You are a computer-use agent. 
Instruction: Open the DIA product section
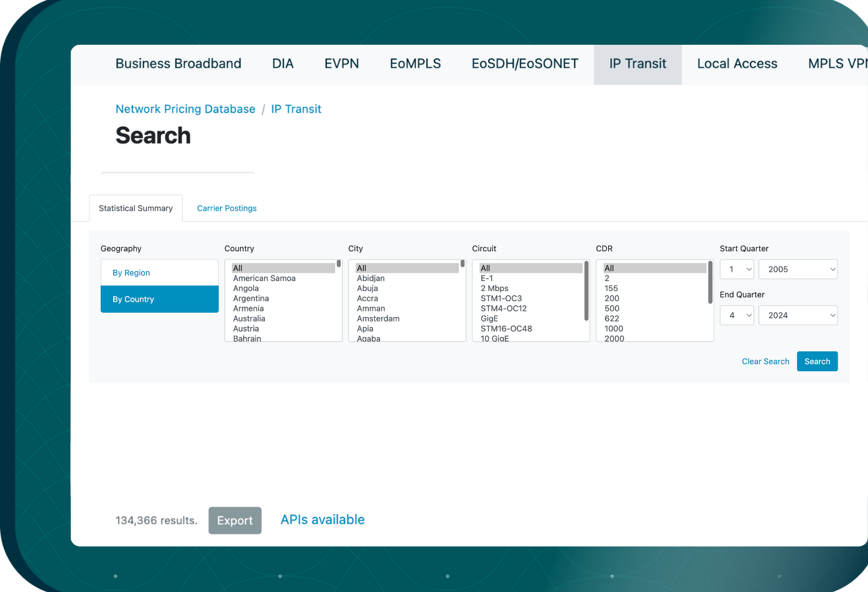coord(283,63)
